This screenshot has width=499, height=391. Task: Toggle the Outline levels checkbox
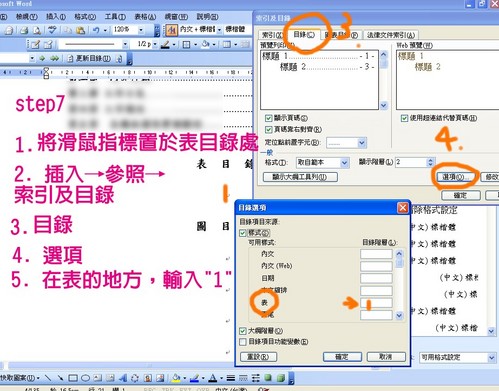(243, 331)
